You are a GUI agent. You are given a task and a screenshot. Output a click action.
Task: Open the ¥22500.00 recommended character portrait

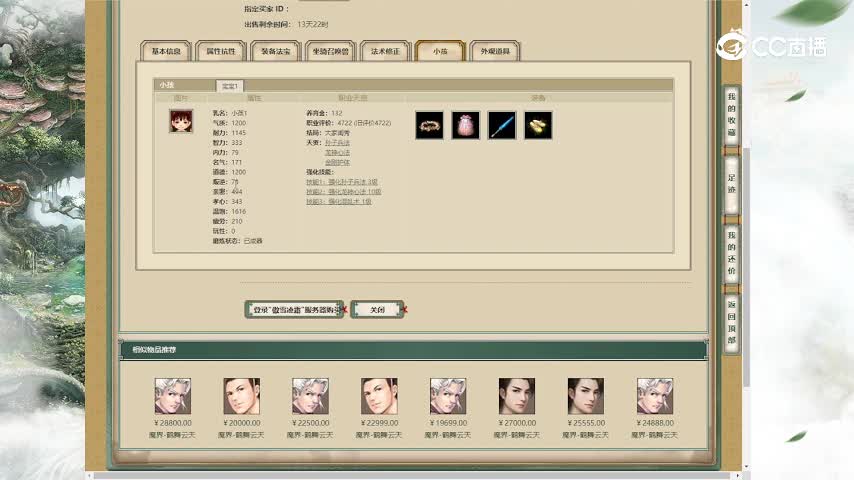coord(310,396)
